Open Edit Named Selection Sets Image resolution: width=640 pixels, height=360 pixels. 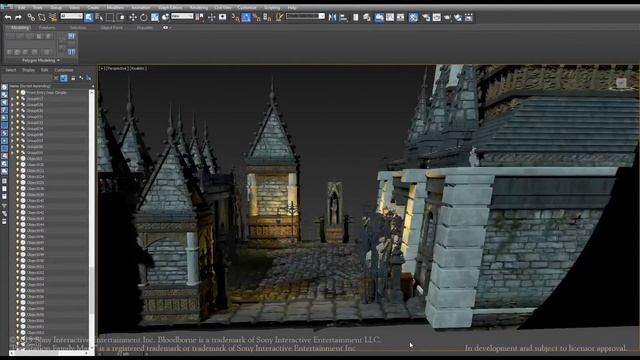[x=279, y=17]
